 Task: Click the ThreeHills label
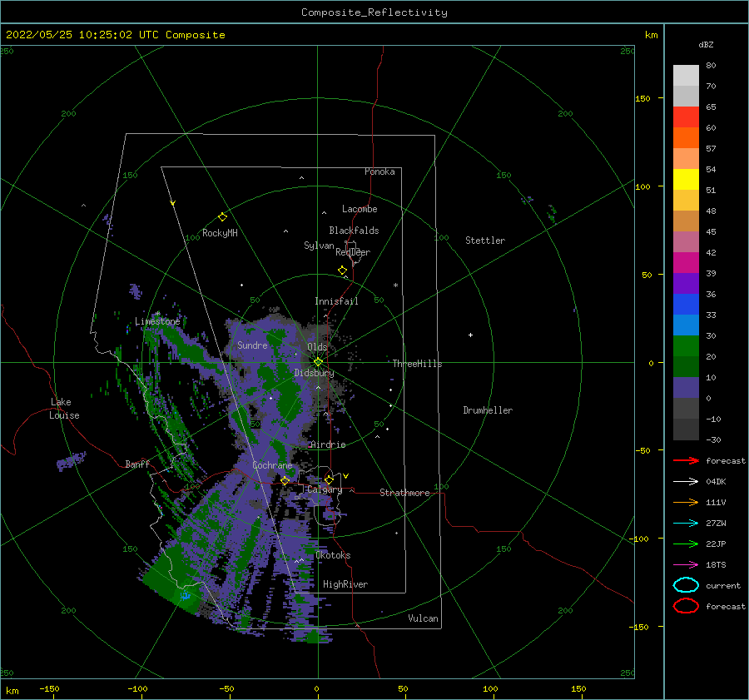418,364
